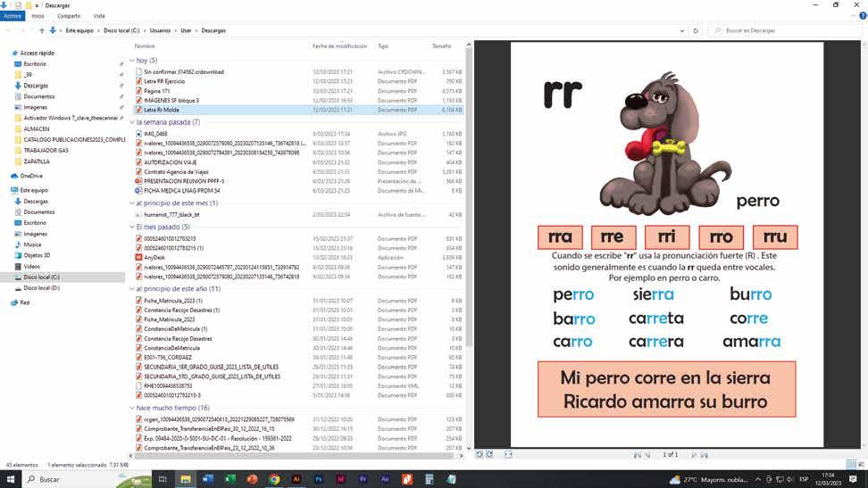This screenshot has height=488, width=868.
Task: Go up one folder level arrow
Action: (41, 30)
